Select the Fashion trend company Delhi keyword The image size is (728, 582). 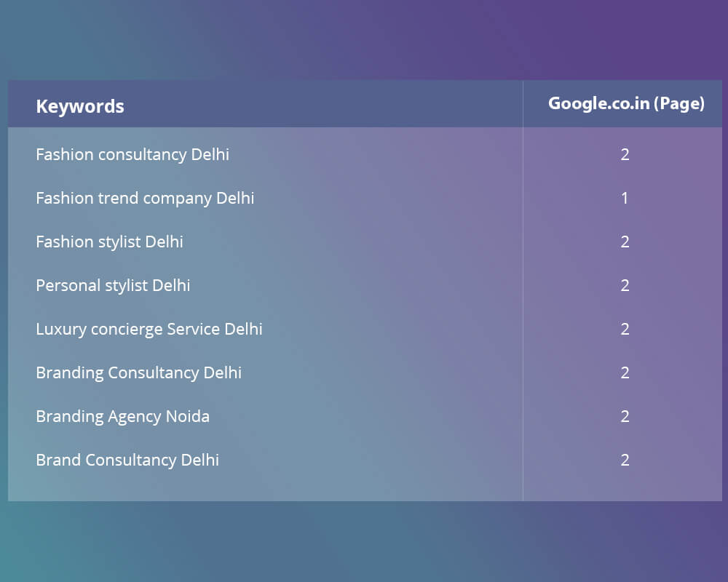click(145, 198)
